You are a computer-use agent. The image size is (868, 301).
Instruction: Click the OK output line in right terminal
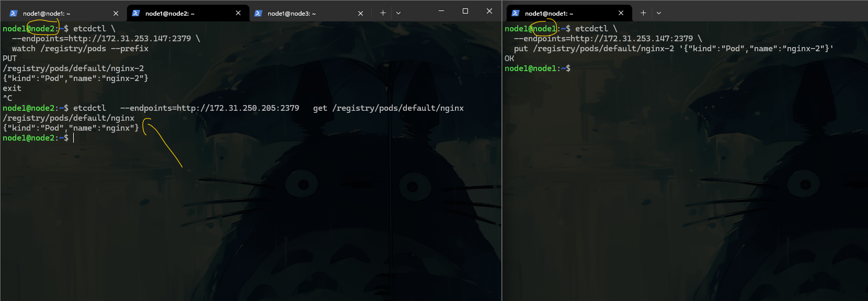[x=509, y=59]
